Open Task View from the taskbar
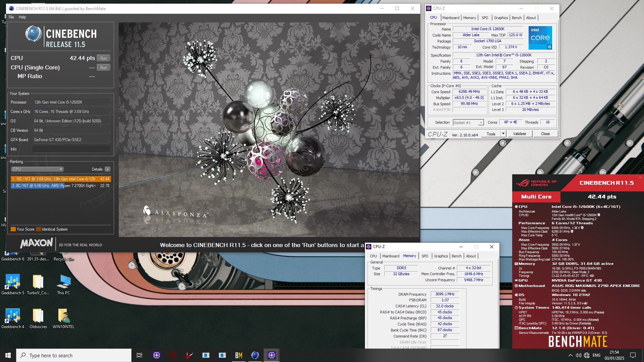Viewport: 644px width, 362px height. point(140,355)
